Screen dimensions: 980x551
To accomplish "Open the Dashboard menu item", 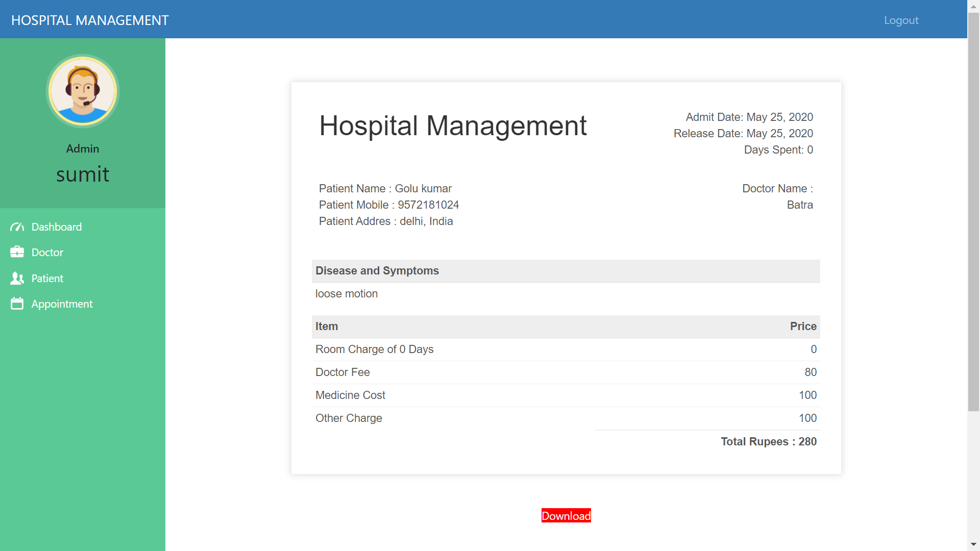I will [56, 227].
